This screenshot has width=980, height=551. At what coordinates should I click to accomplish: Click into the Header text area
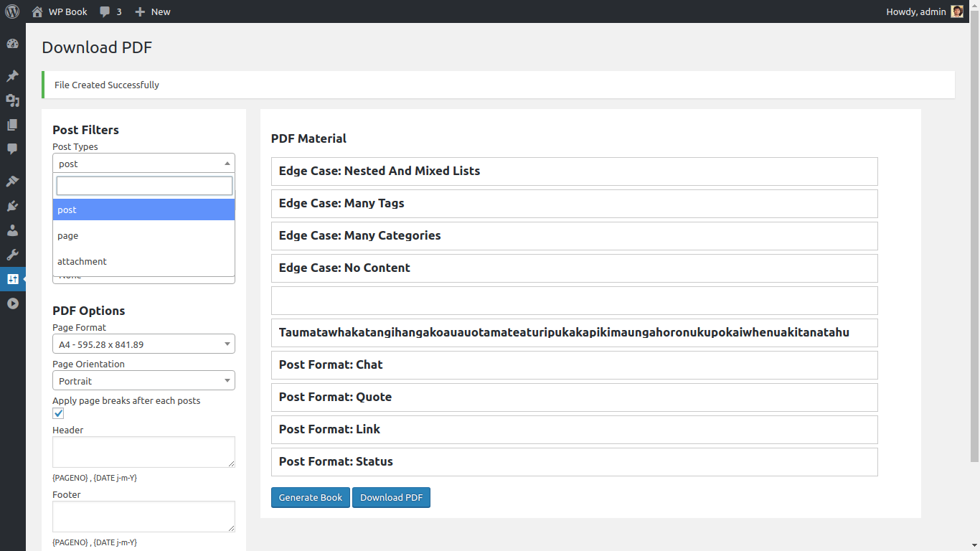pyautogui.click(x=143, y=452)
